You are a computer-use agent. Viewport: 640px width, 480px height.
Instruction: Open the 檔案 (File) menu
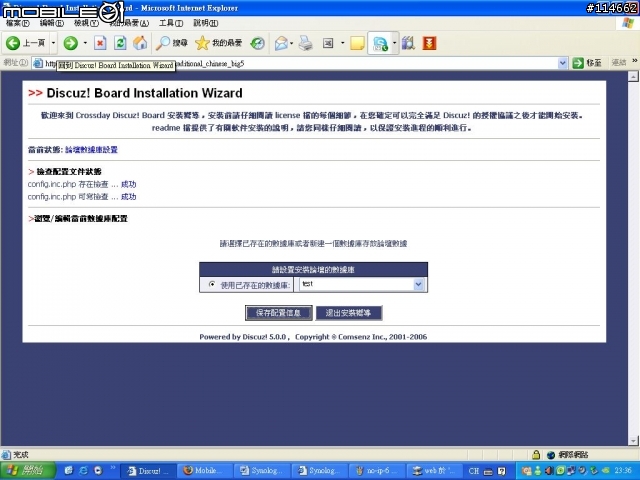18,23
